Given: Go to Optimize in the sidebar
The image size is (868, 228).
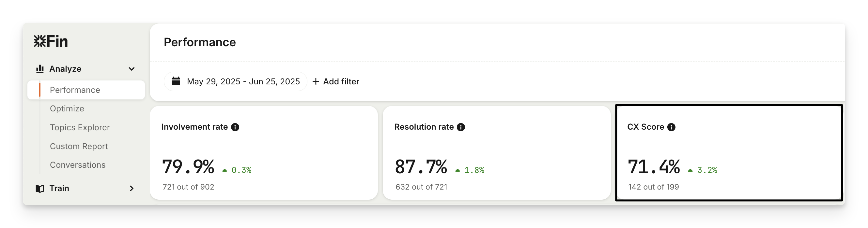Looking at the screenshot, I should [x=67, y=108].
